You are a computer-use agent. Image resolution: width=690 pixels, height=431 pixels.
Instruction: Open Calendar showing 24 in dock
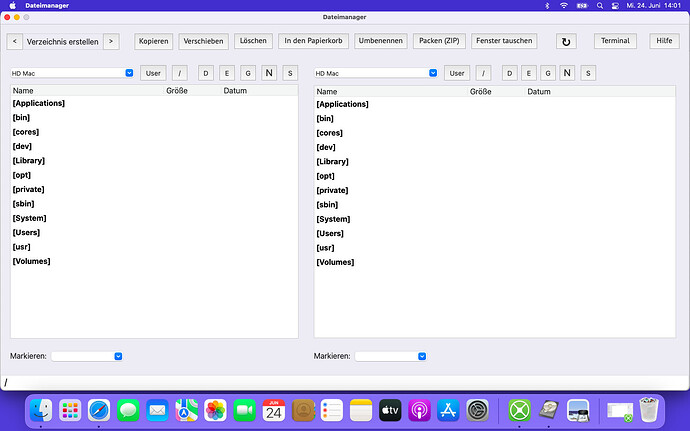(x=273, y=410)
